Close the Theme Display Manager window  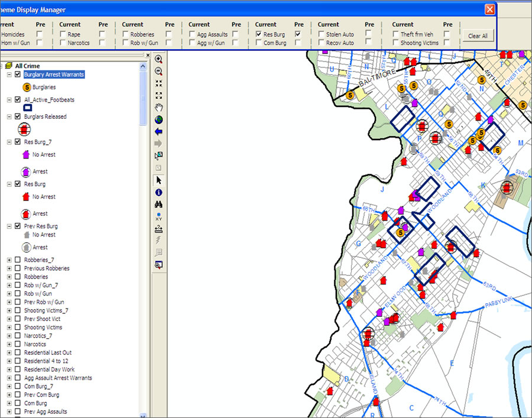(489, 9)
